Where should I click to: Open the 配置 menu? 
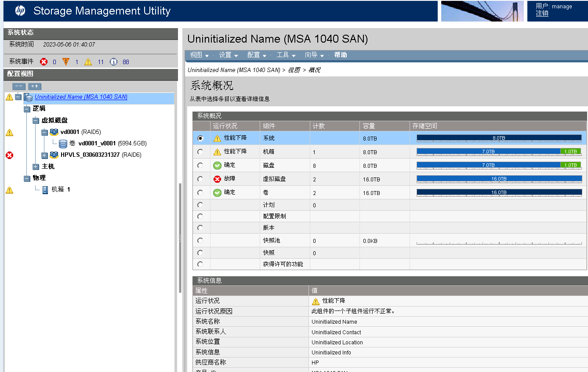[x=257, y=55]
